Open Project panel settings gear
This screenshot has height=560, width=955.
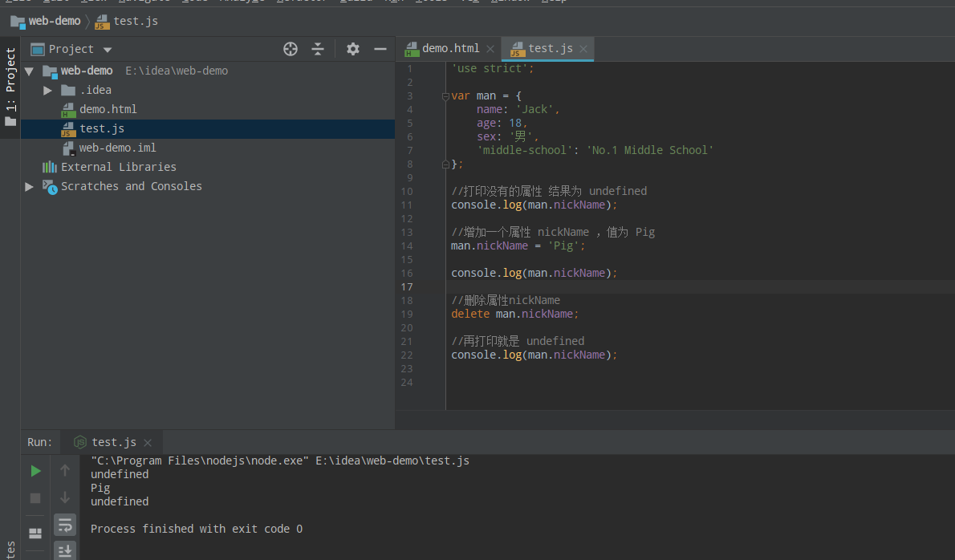(x=353, y=49)
